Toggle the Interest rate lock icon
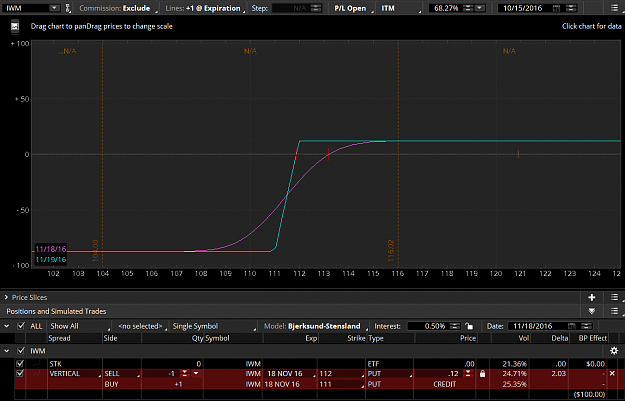Viewport: 625px width, 401px height. [x=469, y=326]
